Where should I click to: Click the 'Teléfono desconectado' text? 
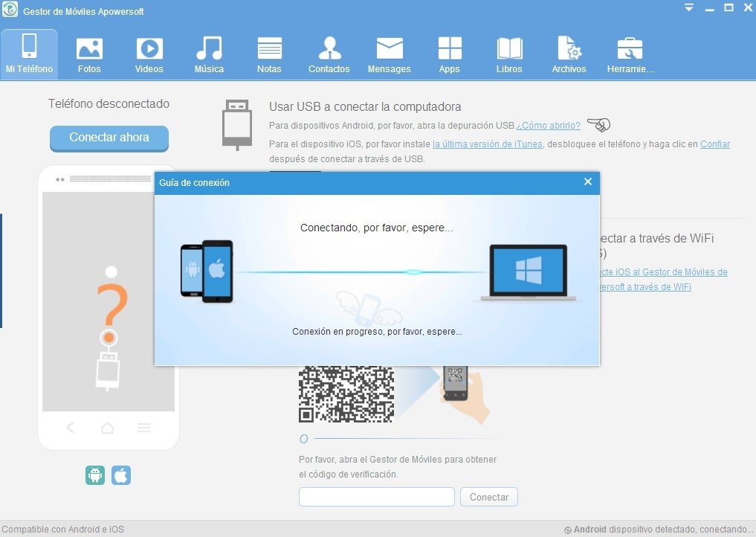(x=109, y=103)
